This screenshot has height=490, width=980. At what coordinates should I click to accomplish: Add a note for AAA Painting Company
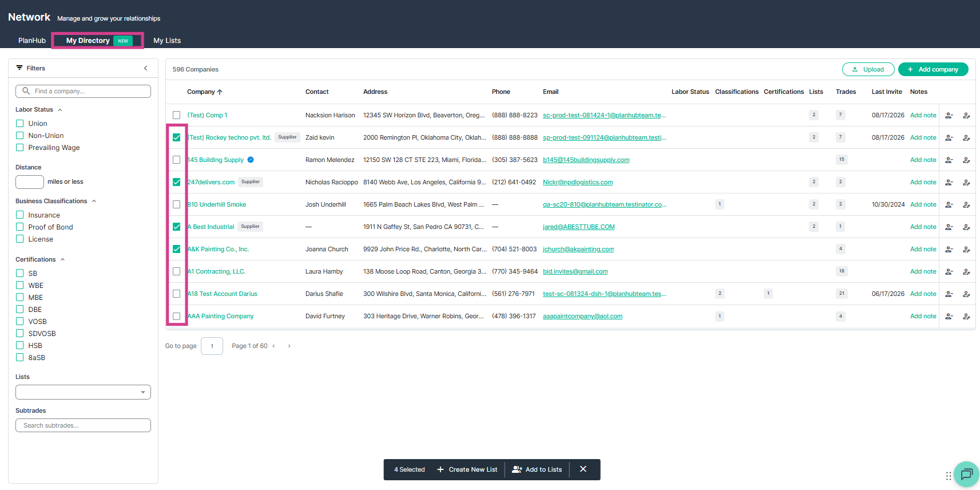coord(923,317)
